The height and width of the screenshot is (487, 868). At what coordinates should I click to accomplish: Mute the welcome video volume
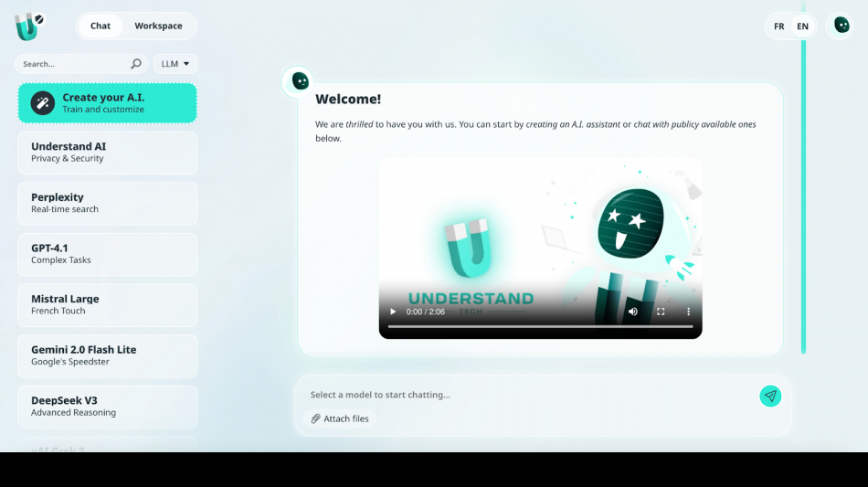click(x=632, y=312)
